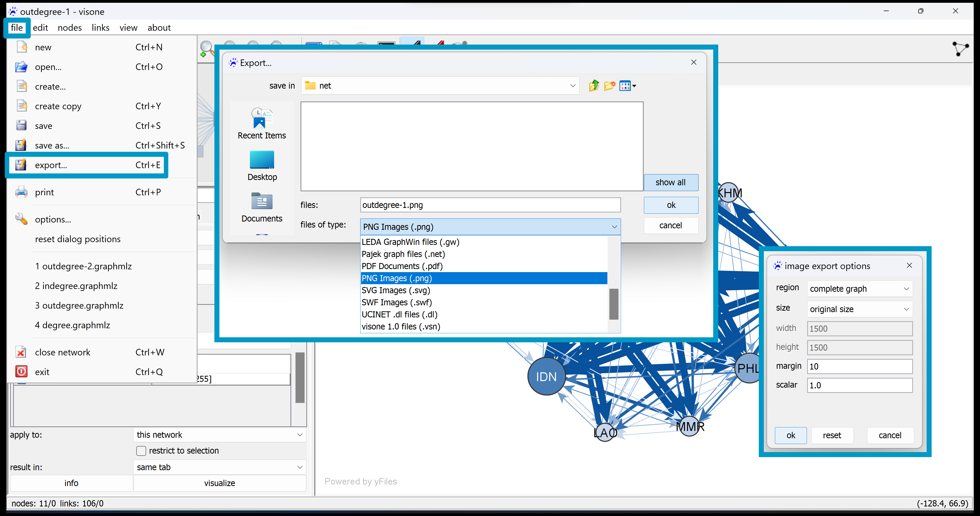The height and width of the screenshot is (516, 980).
Task: Open the view menu grid icon in Export dialog
Action: 627,86
